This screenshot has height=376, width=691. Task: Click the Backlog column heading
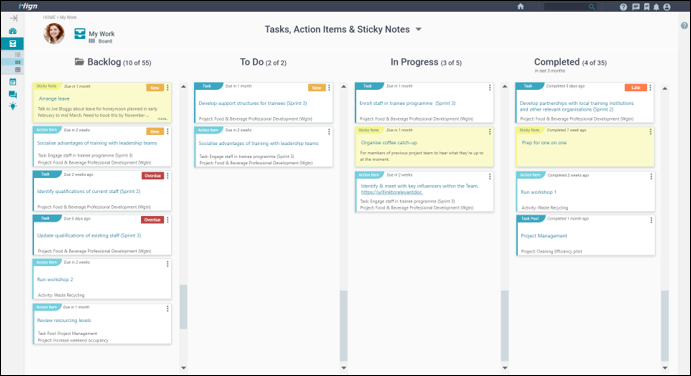coord(119,62)
